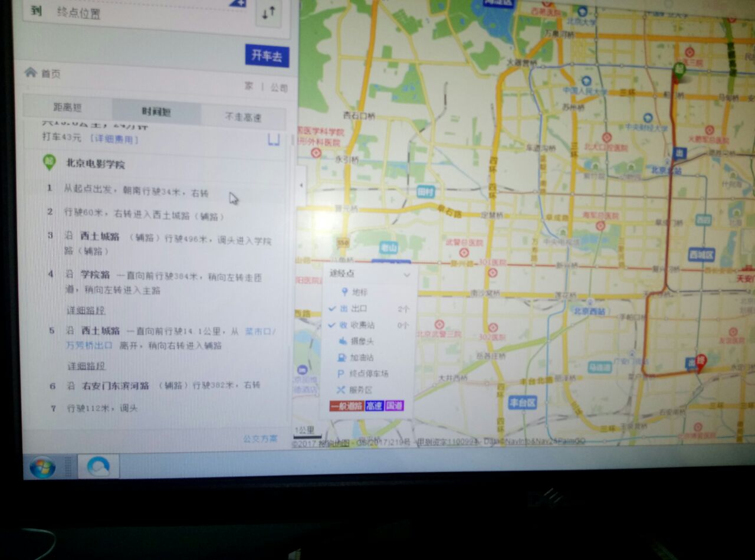Enable 终点停车场 destination parking option

(362, 374)
